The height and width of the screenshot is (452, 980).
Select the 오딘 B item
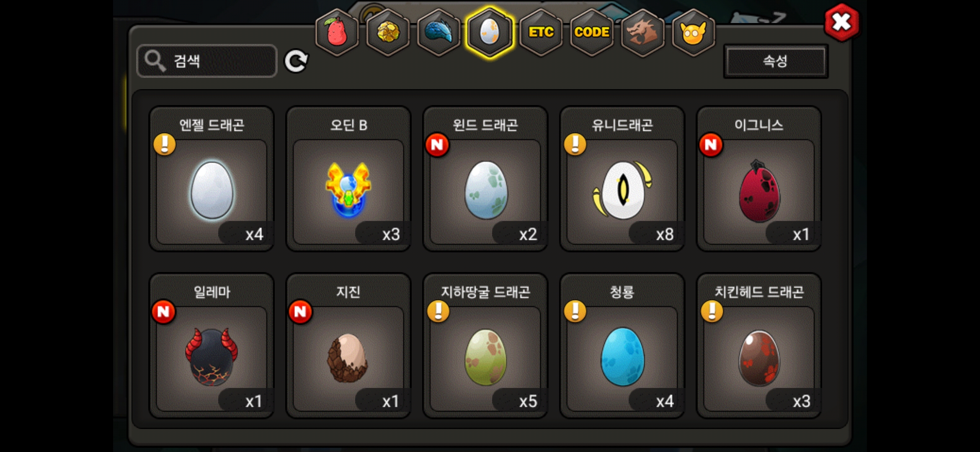[348, 179]
